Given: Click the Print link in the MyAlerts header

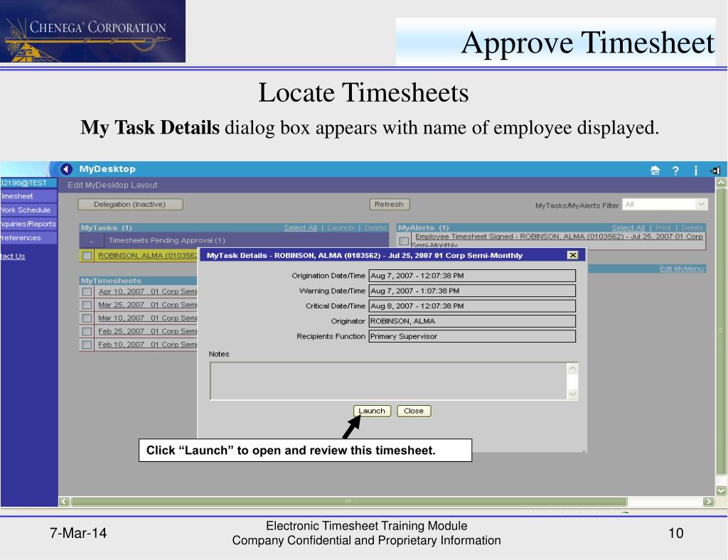Looking at the screenshot, I should (x=663, y=228).
